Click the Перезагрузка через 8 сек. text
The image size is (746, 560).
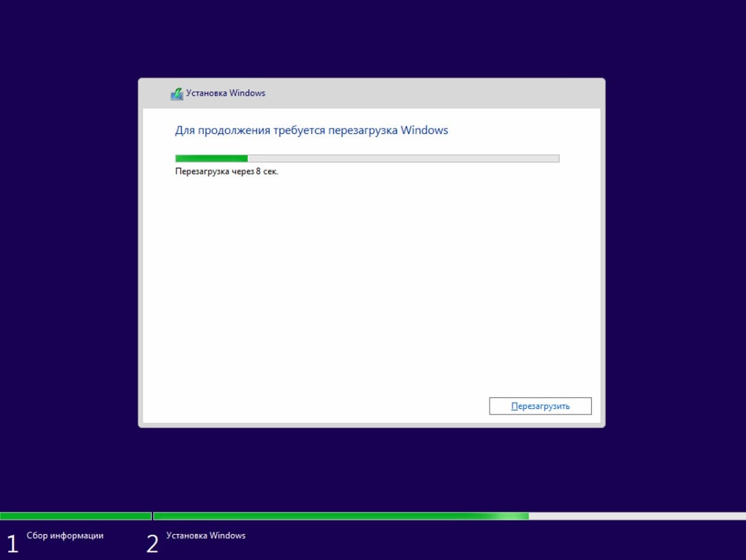(227, 172)
